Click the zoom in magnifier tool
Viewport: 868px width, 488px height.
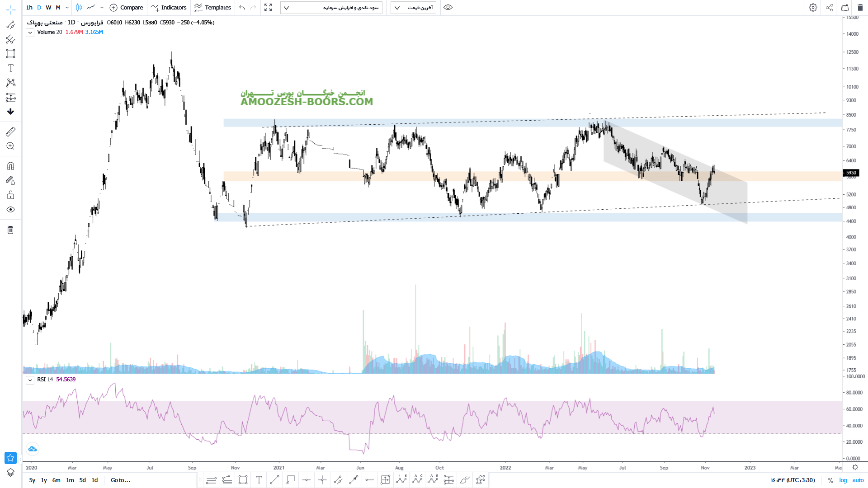[x=10, y=146]
